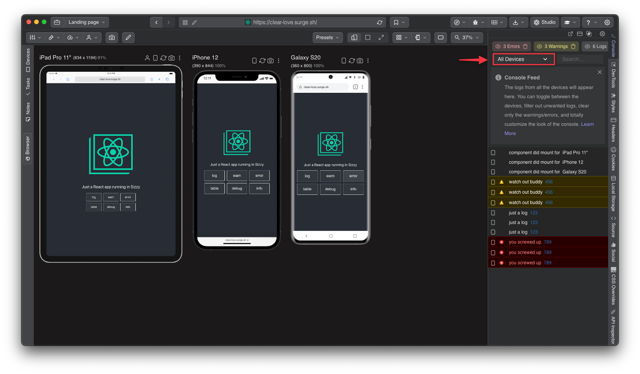
Task: Capture screenshot of iPhone 12
Action: coord(270,60)
